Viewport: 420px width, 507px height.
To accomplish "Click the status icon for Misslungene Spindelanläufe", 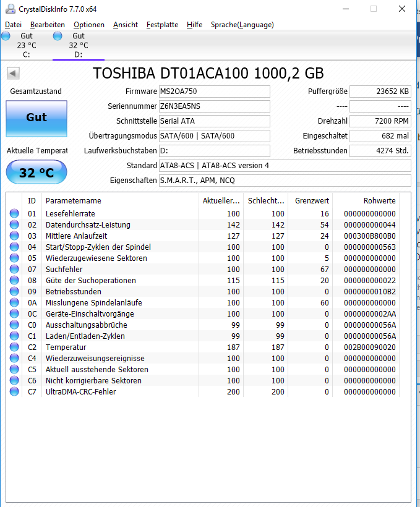I will click(x=14, y=302).
